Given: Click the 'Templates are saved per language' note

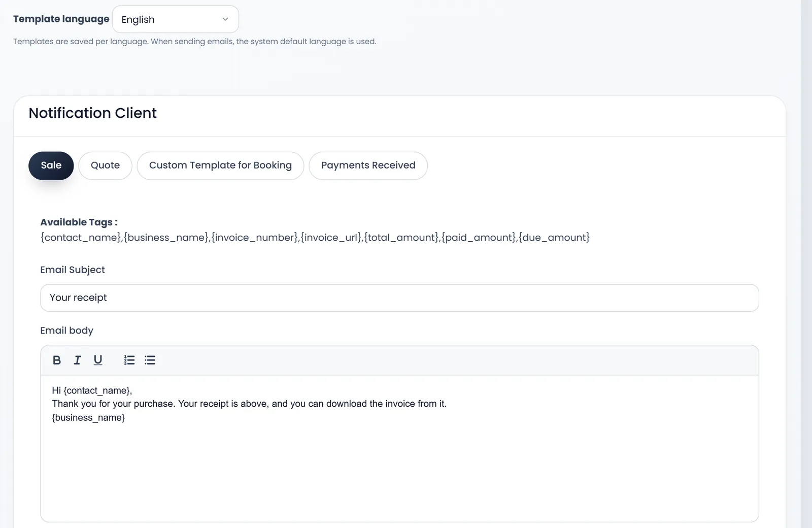Looking at the screenshot, I should (194, 42).
